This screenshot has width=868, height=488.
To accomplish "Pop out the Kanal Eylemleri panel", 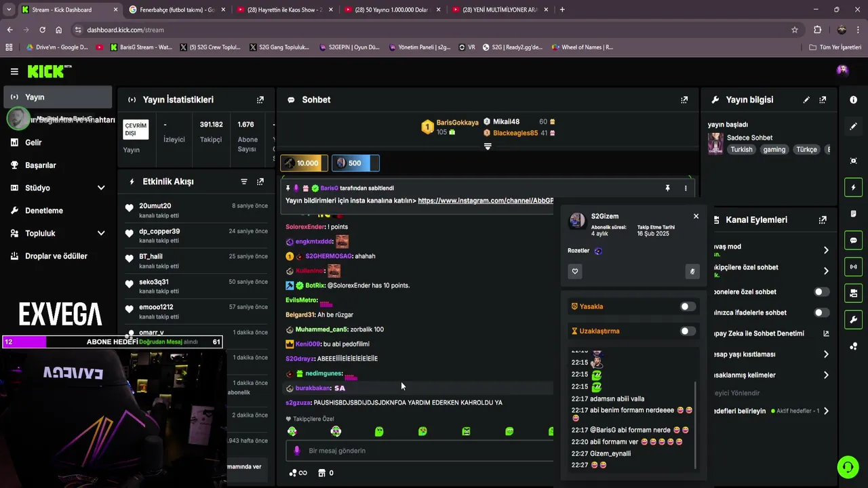I will 823,220.
